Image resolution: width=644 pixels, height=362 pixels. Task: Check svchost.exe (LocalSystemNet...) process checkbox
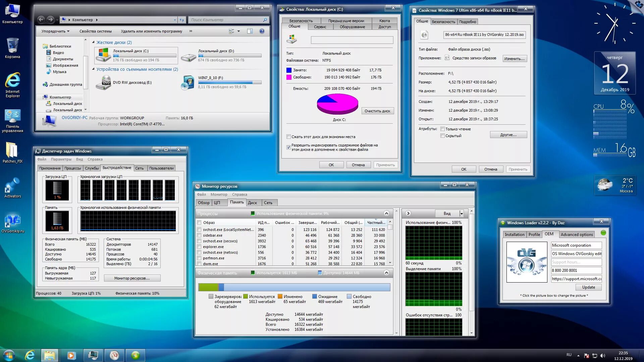(x=199, y=230)
